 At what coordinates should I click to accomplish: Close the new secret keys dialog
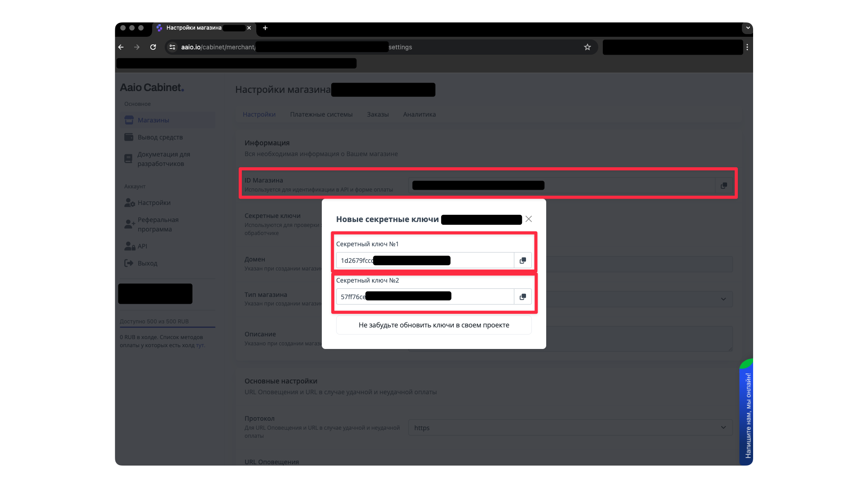(529, 219)
